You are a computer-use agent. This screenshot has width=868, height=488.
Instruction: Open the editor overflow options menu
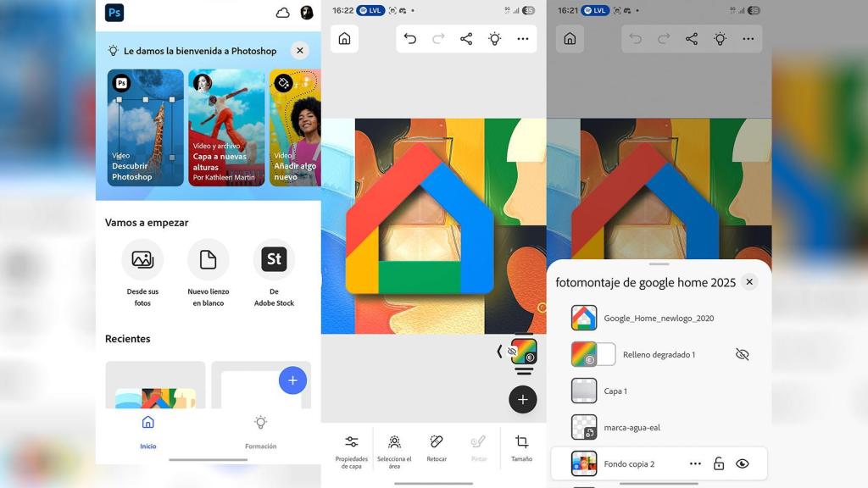(x=523, y=38)
